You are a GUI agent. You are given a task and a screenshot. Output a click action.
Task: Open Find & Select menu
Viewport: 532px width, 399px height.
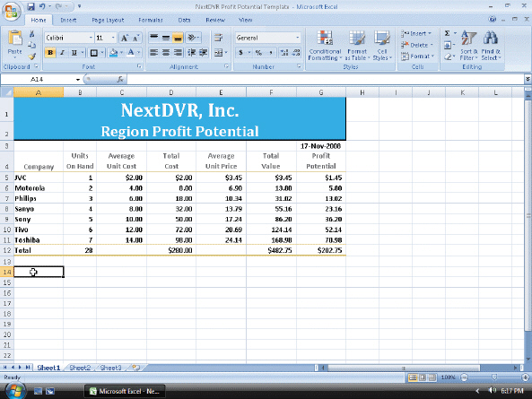coord(491,46)
